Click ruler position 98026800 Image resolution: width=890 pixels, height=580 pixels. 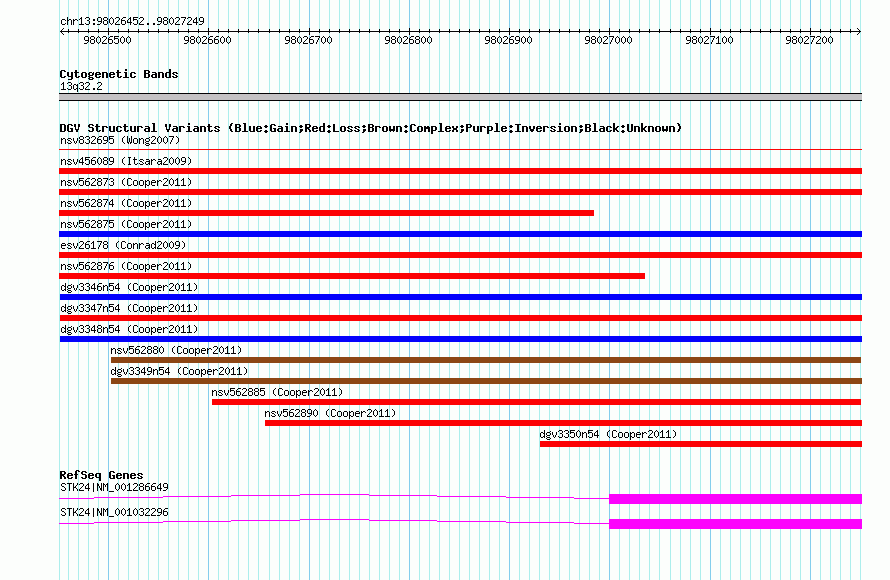click(409, 40)
